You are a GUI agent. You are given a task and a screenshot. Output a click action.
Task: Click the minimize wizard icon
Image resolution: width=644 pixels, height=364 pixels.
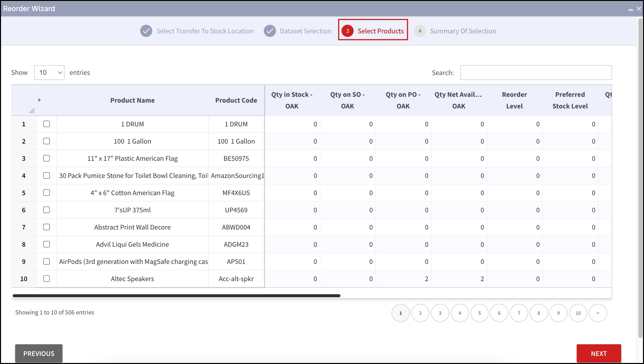pyautogui.click(x=631, y=9)
